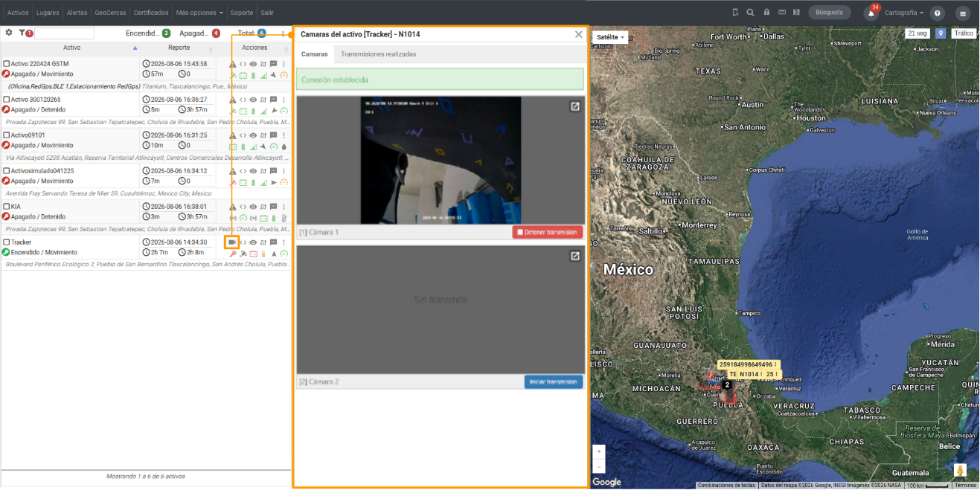The image size is (980, 490).
Task: Switch to Transmisiones realizadas tab
Action: pos(378,54)
